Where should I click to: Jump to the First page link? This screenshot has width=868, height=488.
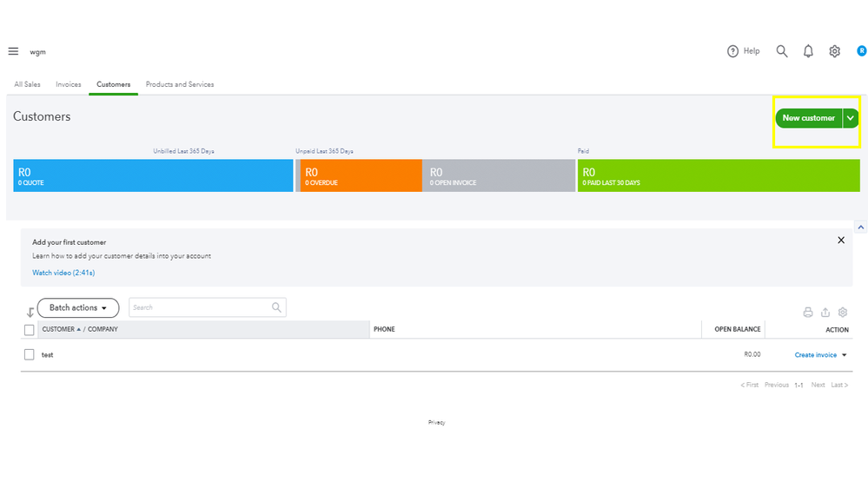750,385
